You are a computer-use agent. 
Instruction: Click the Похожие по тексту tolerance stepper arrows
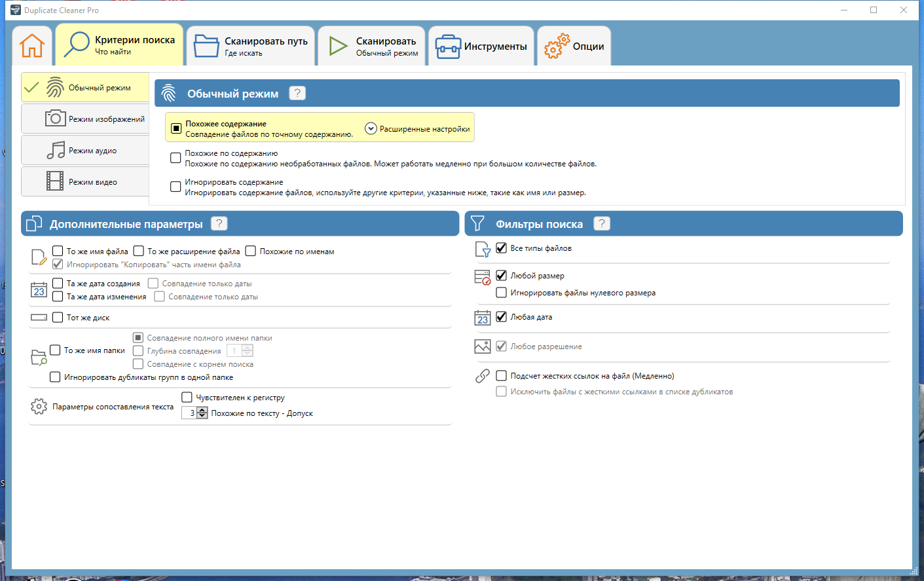202,413
